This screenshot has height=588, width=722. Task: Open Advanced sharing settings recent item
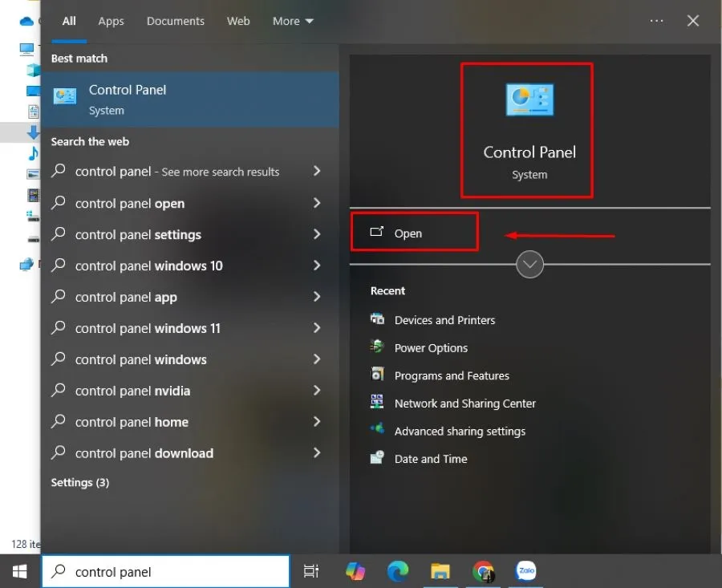point(460,432)
